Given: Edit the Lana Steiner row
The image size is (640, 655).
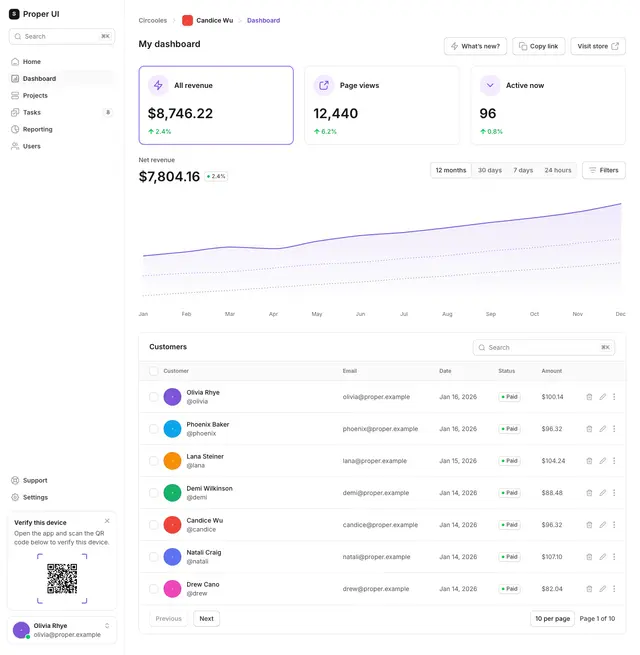Looking at the screenshot, I should pos(602,461).
